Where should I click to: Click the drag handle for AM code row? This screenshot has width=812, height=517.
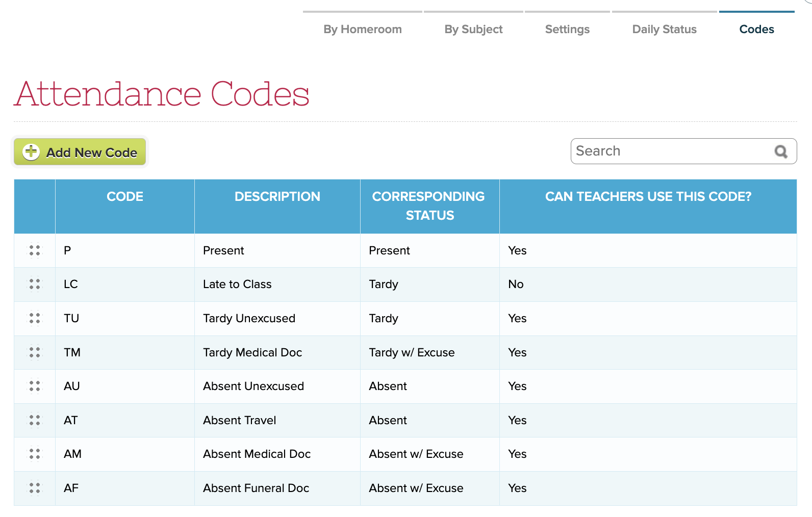point(35,454)
